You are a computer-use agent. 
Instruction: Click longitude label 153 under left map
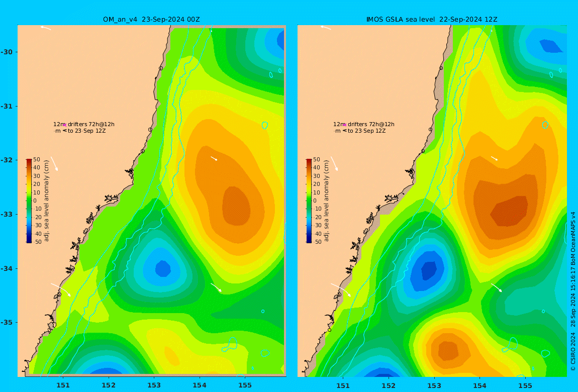pyautogui.click(x=154, y=385)
